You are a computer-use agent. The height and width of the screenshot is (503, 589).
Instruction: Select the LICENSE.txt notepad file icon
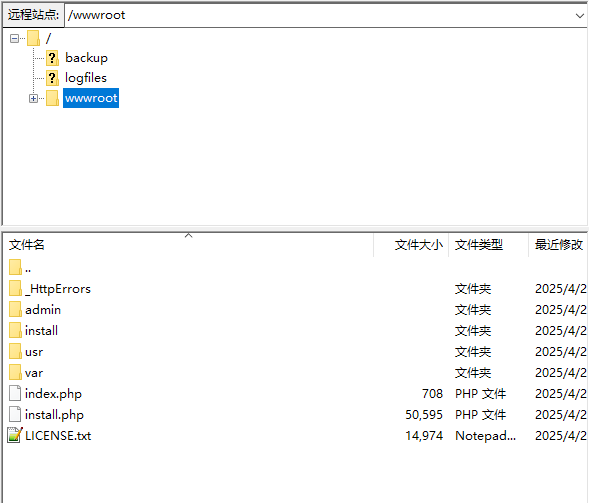pos(15,435)
